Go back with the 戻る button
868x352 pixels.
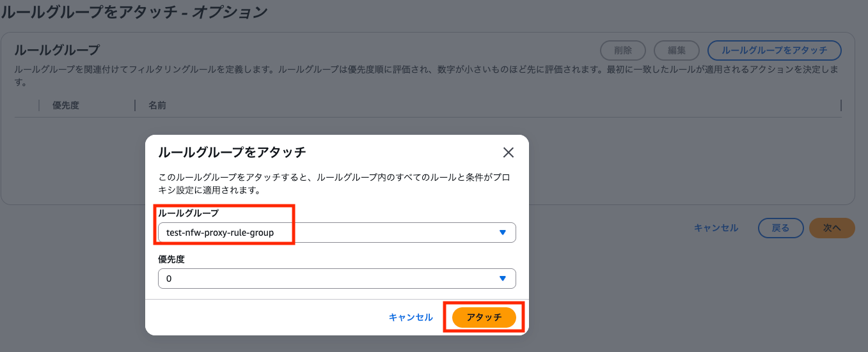pyautogui.click(x=780, y=227)
